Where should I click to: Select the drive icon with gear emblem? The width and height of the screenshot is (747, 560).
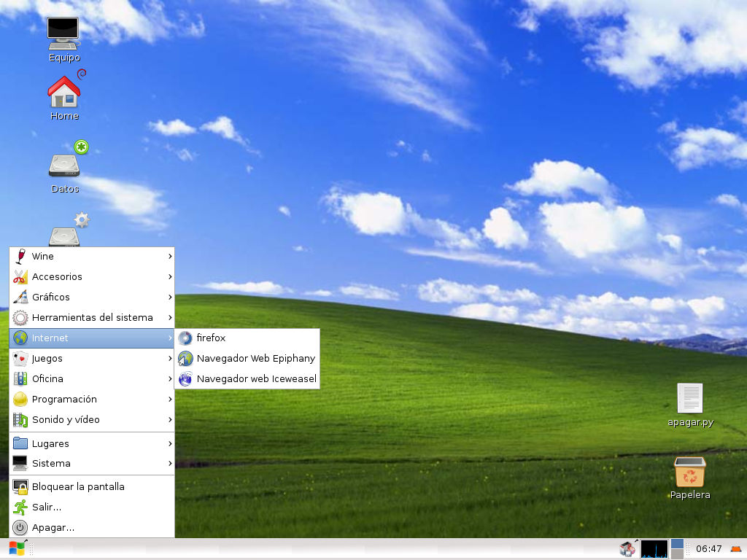click(x=64, y=236)
